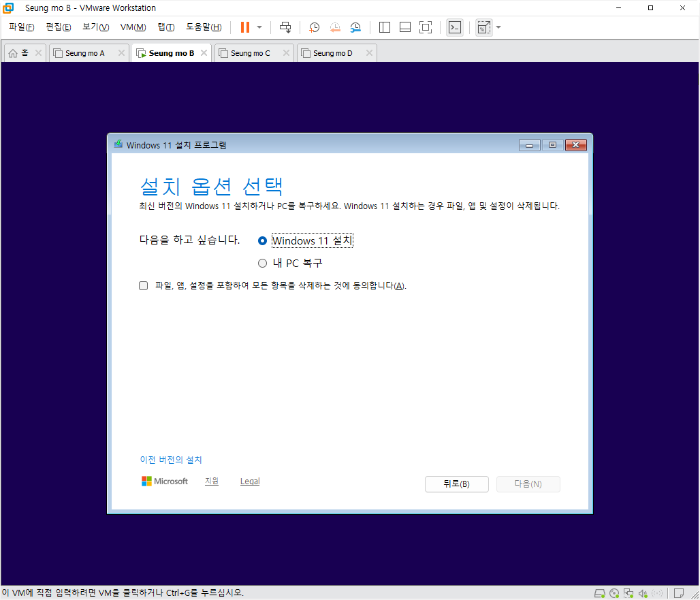
Task: Minimize the Windows 11 setup window
Action: coord(530,145)
